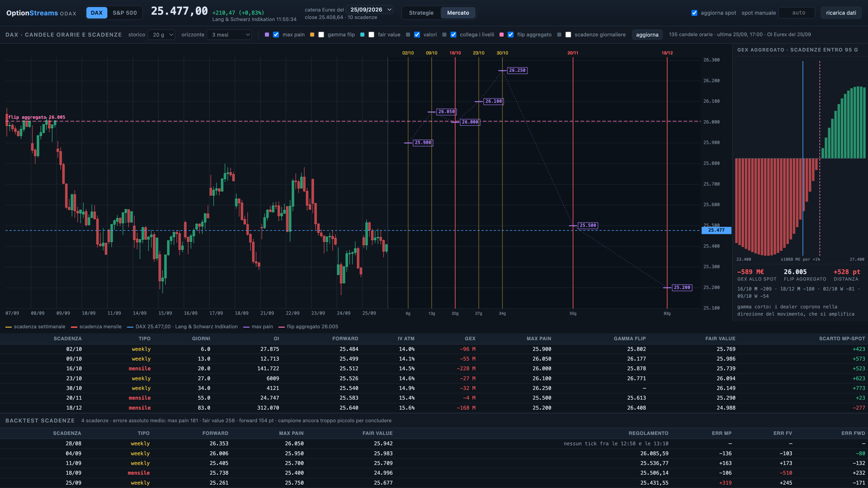The width and height of the screenshot is (868, 488).
Task: Click the OI value 141.722
Action: coord(268,369)
